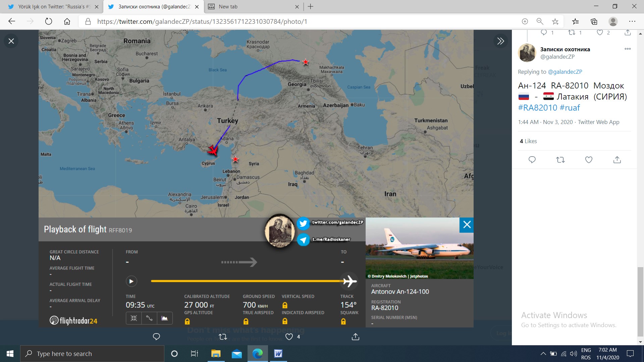Retweet using the sidebar retweet icon
This screenshot has height=362, width=644.
click(560, 160)
